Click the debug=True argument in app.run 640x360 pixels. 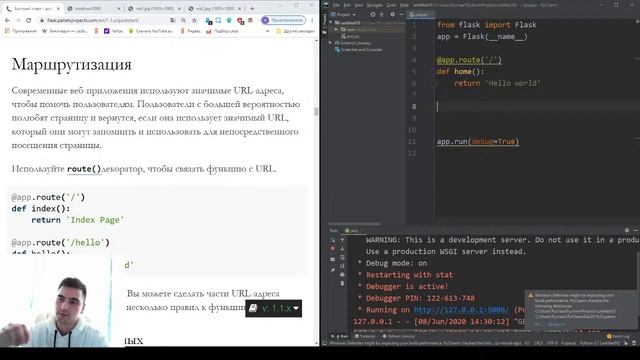[x=494, y=142]
